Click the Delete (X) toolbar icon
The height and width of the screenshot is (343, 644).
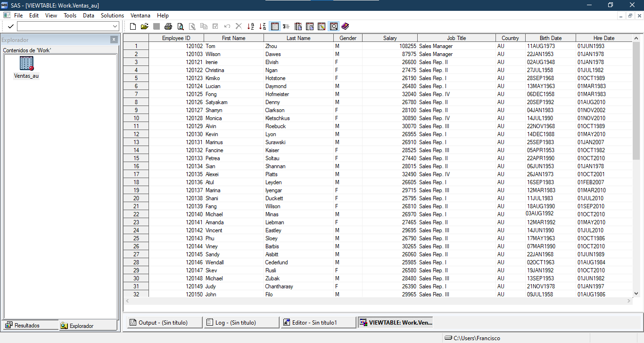click(x=239, y=26)
